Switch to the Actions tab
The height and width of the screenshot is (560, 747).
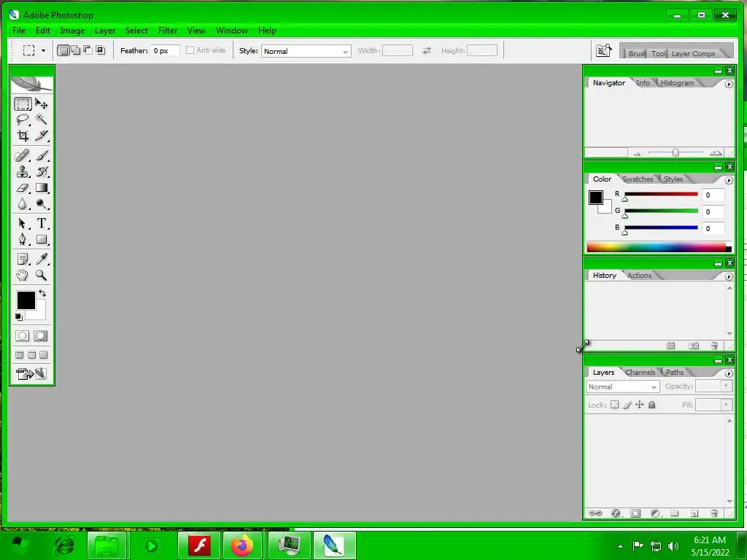tap(639, 275)
